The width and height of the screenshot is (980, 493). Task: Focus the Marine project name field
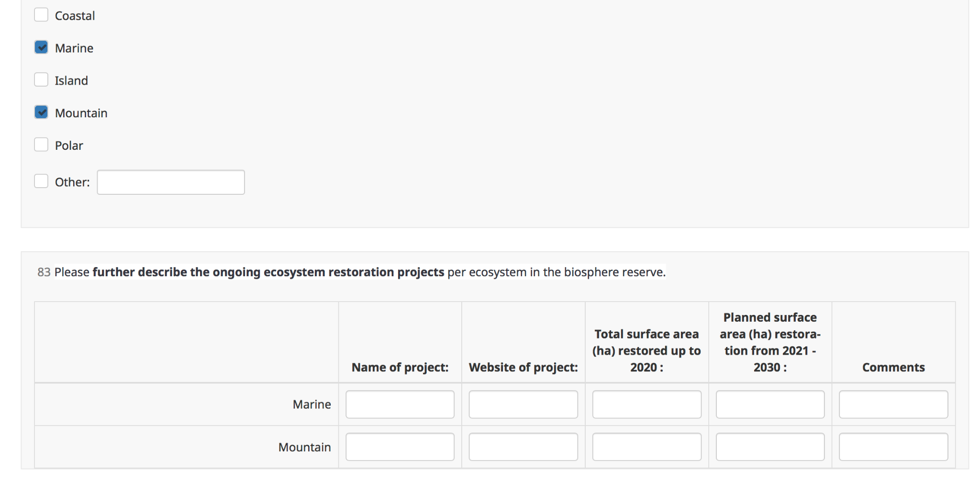pos(400,404)
